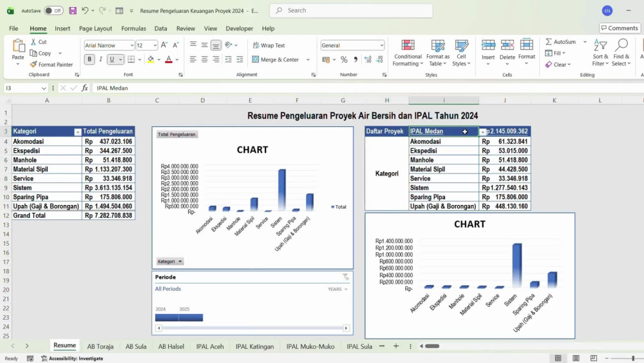The height and width of the screenshot is (363, 644).
Task: Show more sheet tabs ellipsis
Action: click(382, 346)
